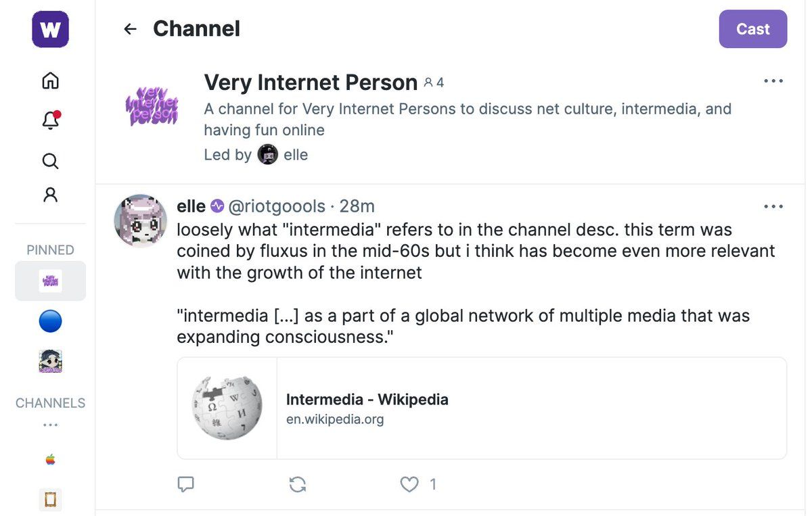Click the Very Internet Person channel logo
The image size is (812, 516).
(x=152, y=105)
